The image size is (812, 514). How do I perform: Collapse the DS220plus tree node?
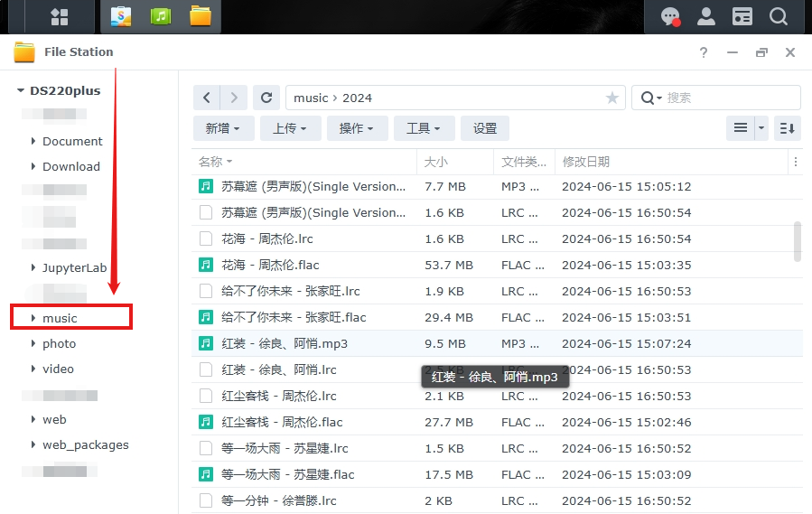click(x=20, y=90)
